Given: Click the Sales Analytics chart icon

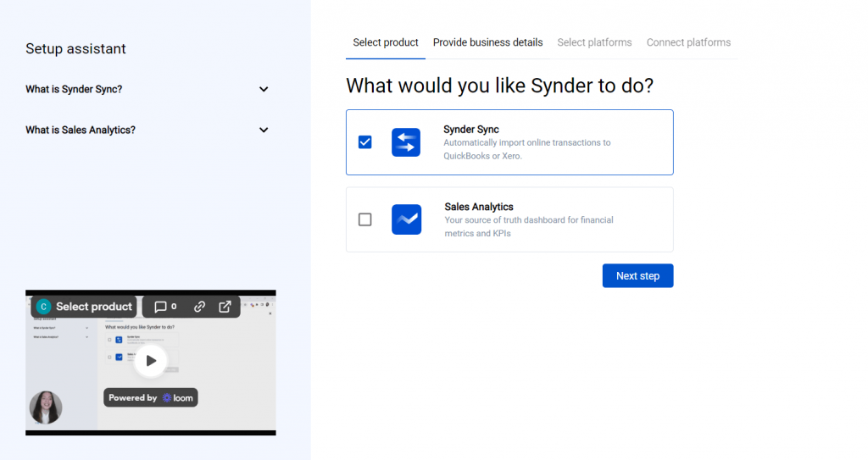Looking at the screenshot, I should pos(406,219).
